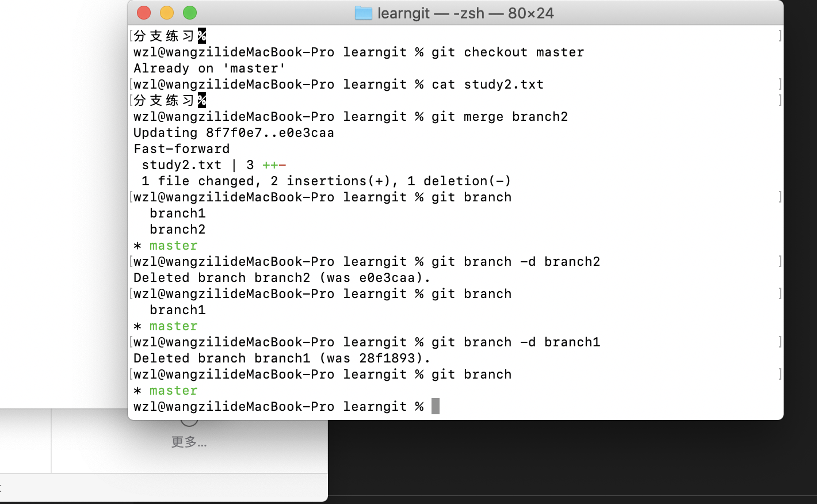Click the 'Fast-forward' output line
The width and height of the screenshot is (817, 504).
click(181, 148)
